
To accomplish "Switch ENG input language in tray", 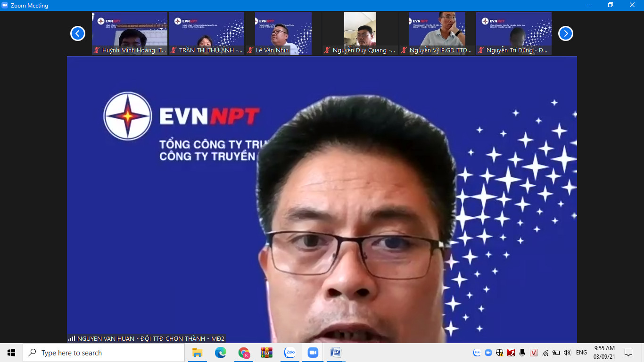I will point(581,353).
